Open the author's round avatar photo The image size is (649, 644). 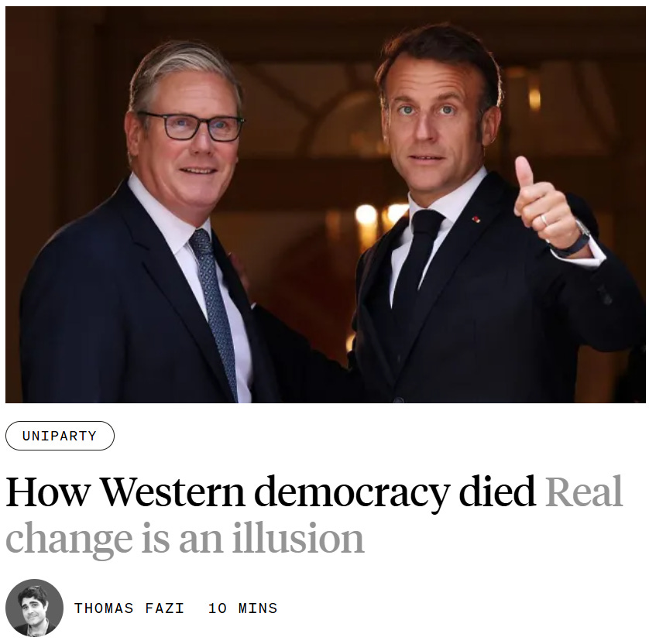34,608
